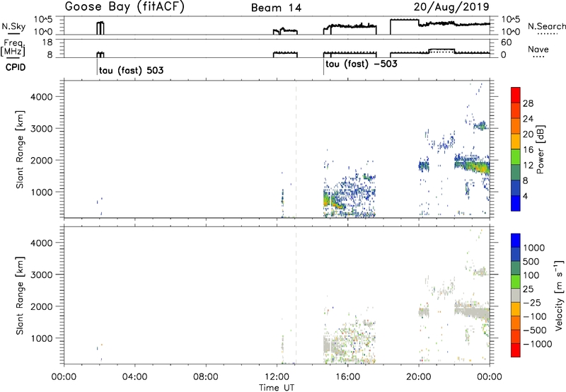The width and height of the screenshot is (566, 392).
Task: Click the Slant Range label of the power panel
Action: (20, 149)
